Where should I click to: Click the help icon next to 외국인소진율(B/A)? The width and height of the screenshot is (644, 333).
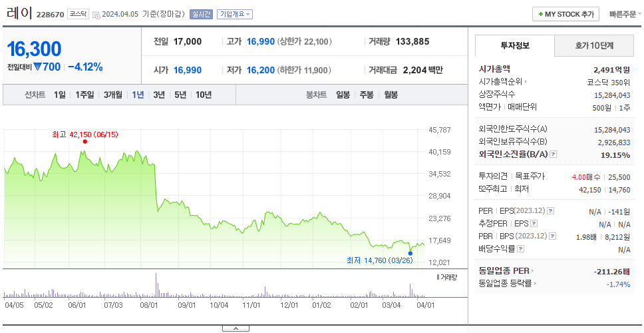[x=554, y=155]
